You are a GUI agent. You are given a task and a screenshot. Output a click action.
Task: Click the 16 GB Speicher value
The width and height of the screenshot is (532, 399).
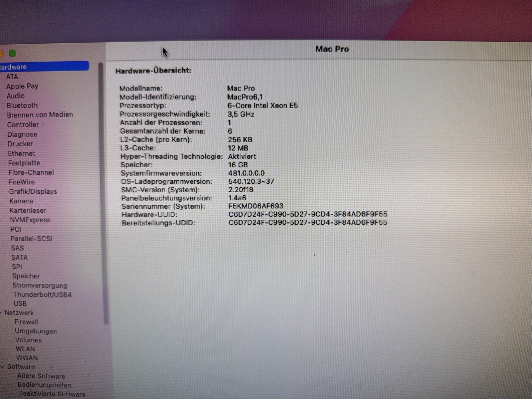tap(238, 165)
